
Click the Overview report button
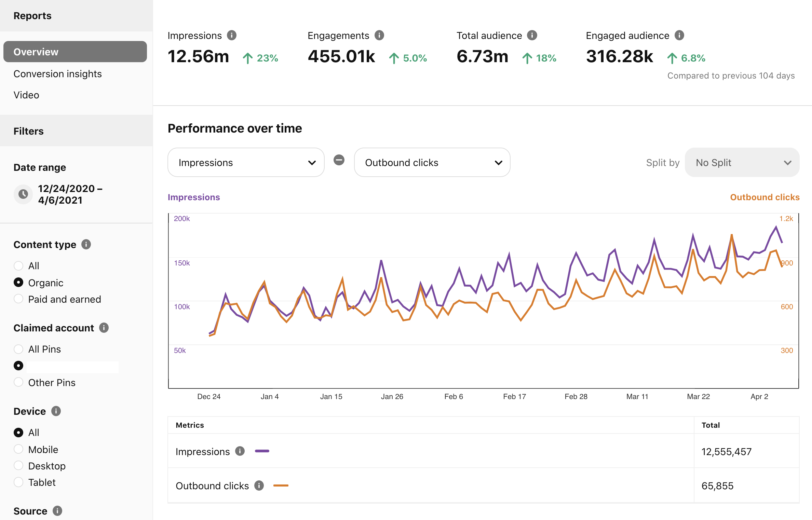click(75, 52)
